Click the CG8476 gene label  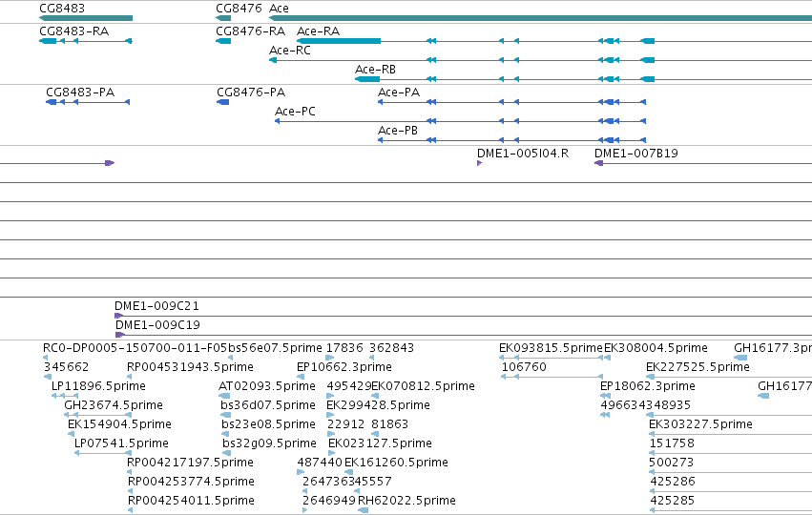[x=239, y=9]
